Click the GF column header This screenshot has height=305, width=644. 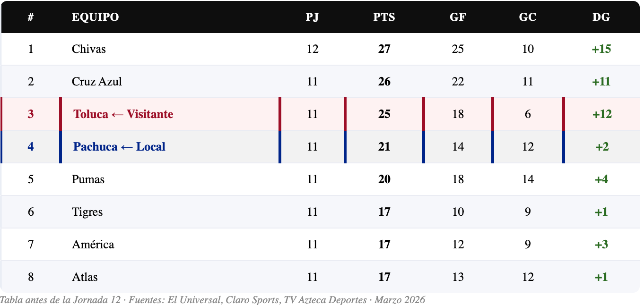click(x=458, y=17)
